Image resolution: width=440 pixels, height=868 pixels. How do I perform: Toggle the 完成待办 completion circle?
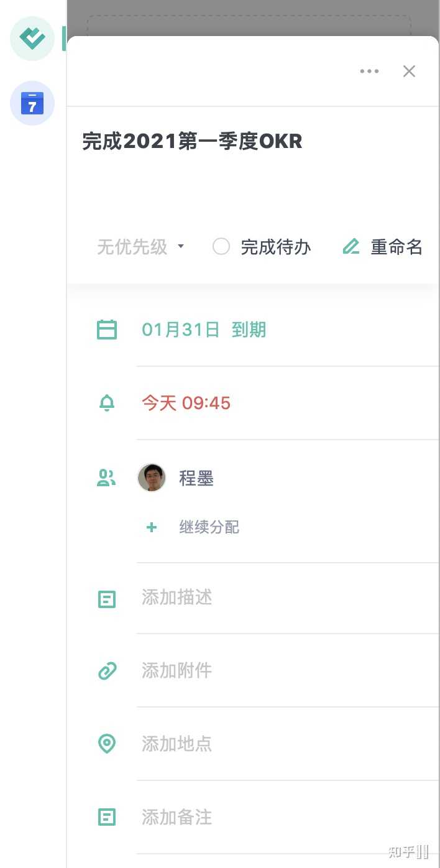click(221, 247)
